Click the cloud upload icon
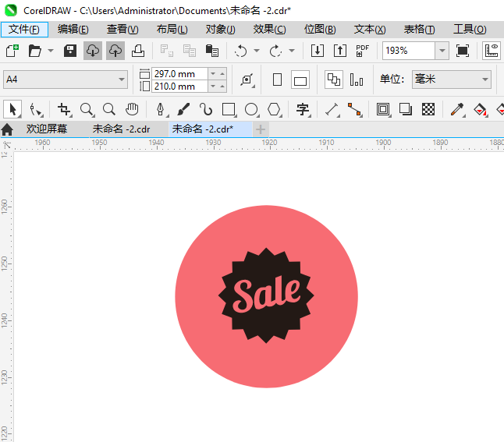This screenshot has height=442, width=504. tap(115, 51)
